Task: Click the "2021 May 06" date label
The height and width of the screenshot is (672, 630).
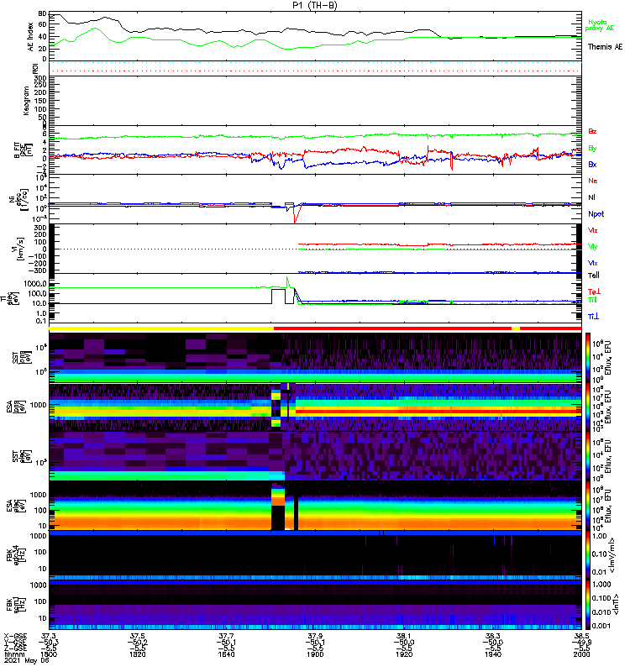Action: [27, 661]
